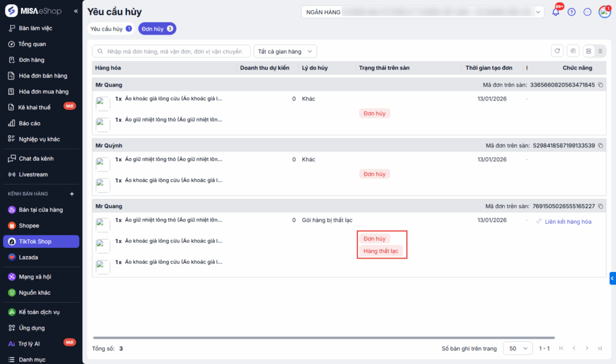Select Bán tại cửa hàng channel
The height and width of the screenshot is (364, 616).
[42, 210]
